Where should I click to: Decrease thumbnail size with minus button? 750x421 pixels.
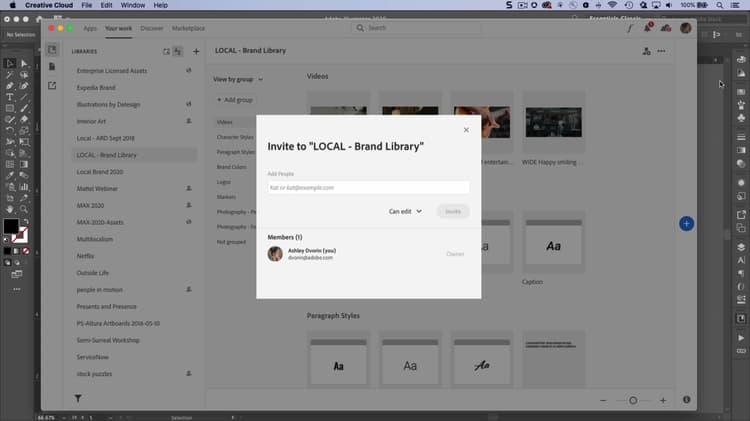point(603,400)
